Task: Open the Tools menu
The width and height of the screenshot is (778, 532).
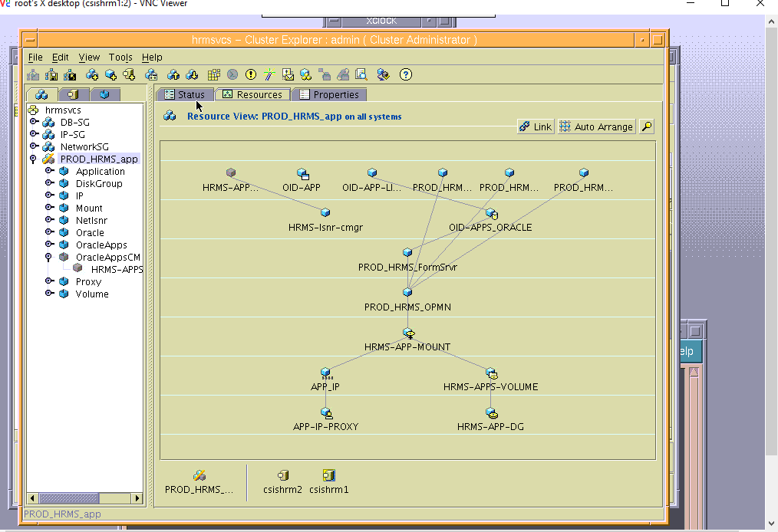Action: click(120, 57)
